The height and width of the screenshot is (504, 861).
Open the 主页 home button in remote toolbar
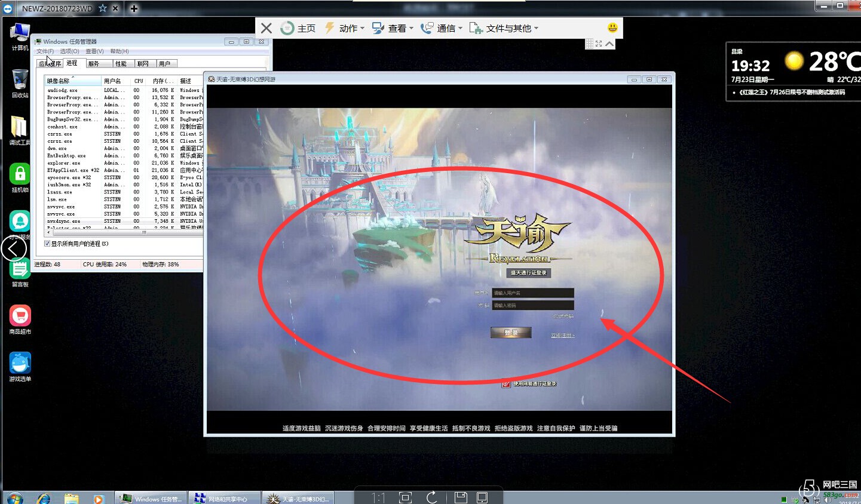click(x=298, y=28)
